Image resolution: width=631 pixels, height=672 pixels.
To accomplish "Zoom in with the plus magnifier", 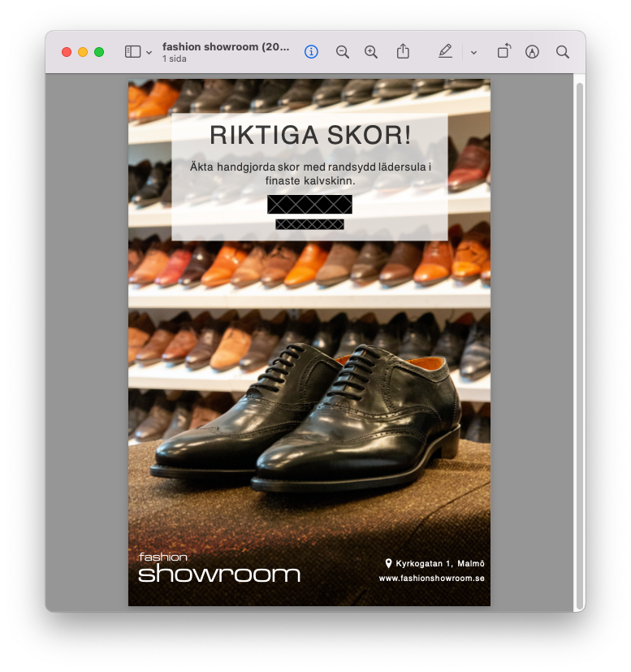I will 371,52.
